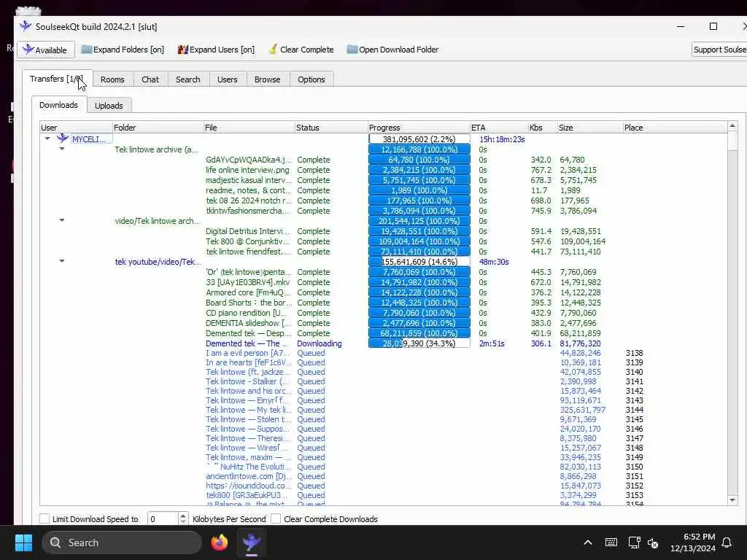Click the SoulseekQt taskbar icon
This screenshot has height=560, width=747.
[251, 542]
